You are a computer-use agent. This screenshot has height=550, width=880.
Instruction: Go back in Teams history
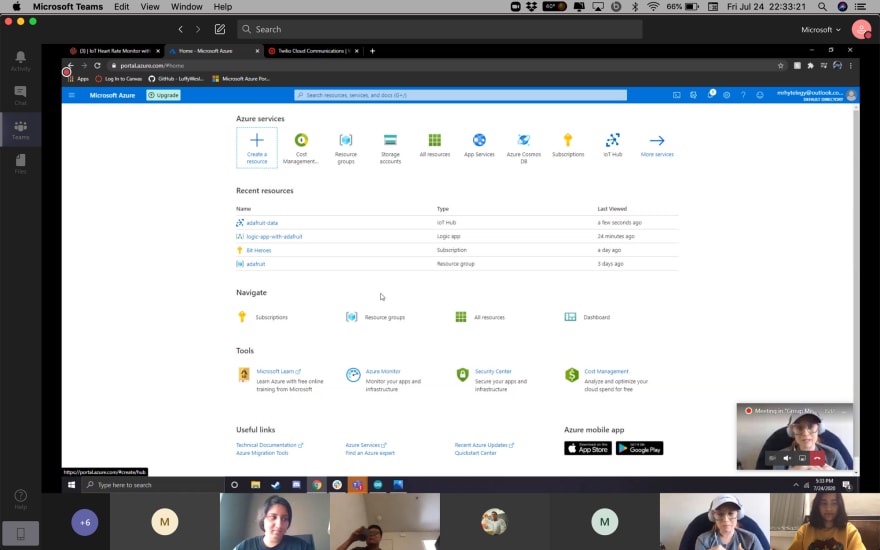tap(180, 29)
